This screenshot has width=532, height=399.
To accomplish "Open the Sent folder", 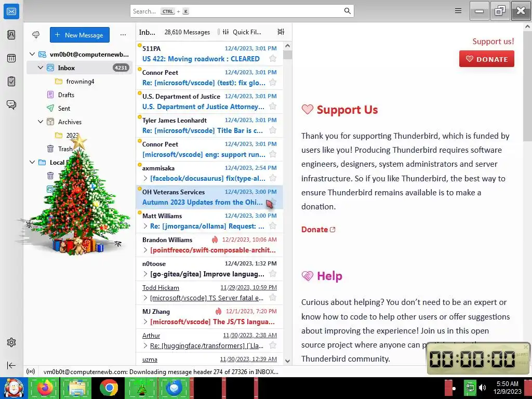I will point(64,108).
